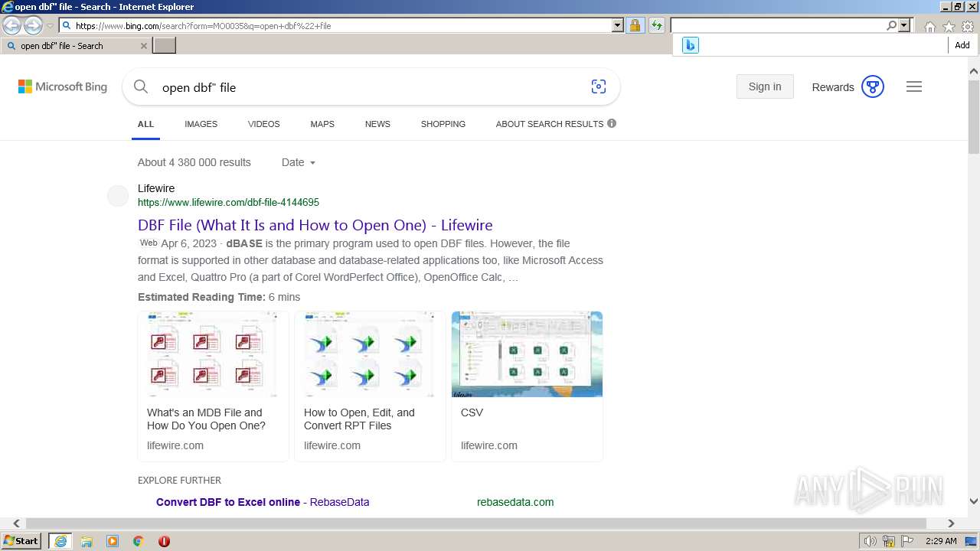The image size is (980, 551).
Task: Click the Sign in button
Action: coord(765,86)
